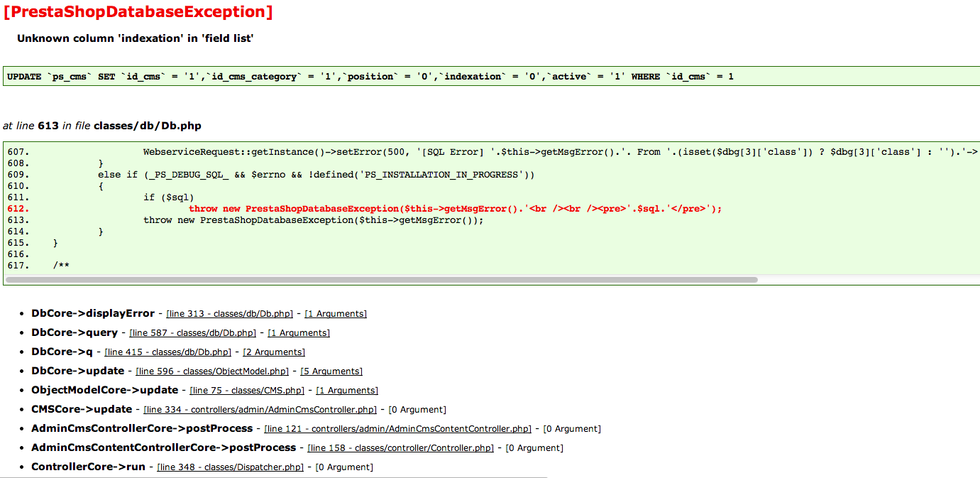Open the line 415 classes/db/Db.php link
The width and height of the screenshot is (980, 478).
coord(167,352)
